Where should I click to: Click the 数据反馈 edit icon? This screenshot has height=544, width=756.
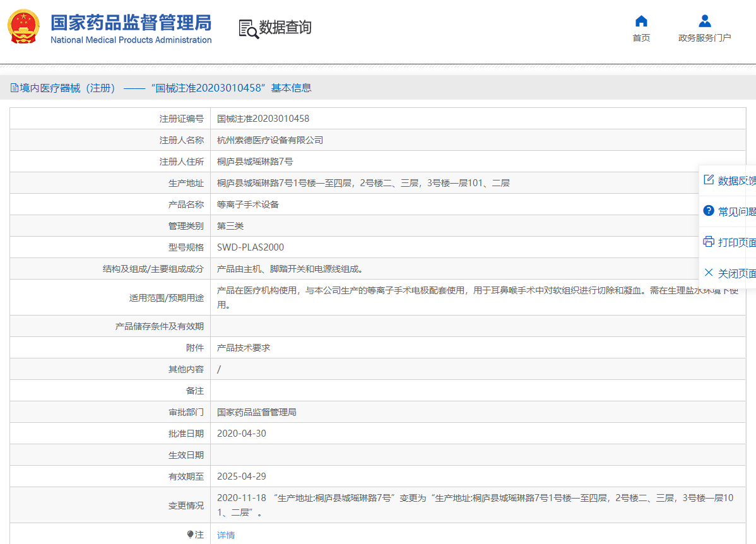tap(708, 180)
